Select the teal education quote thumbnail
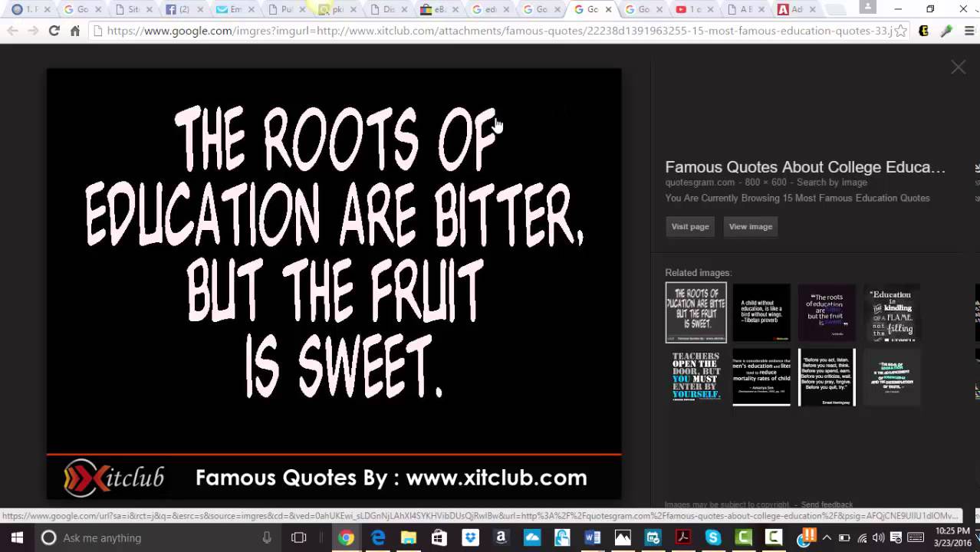This screenshot has width=980, height=552. pos(892,376)
